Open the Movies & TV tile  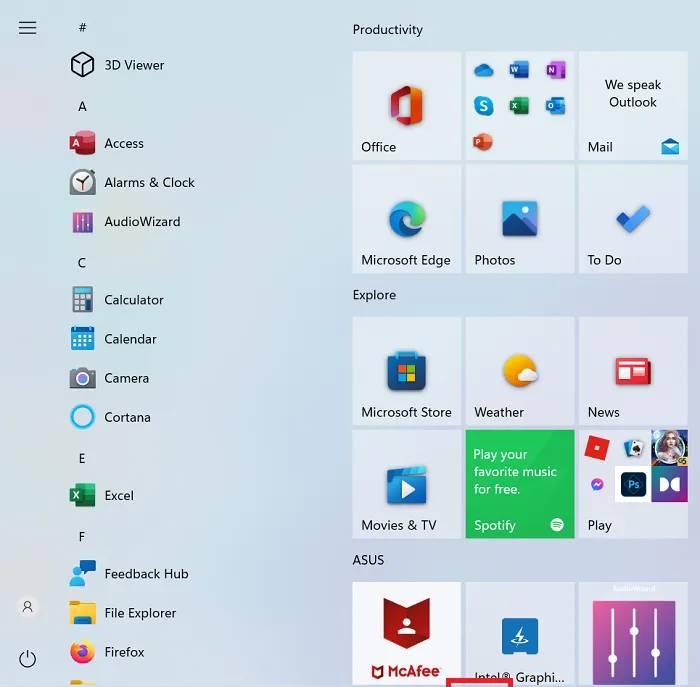[407, 484]
